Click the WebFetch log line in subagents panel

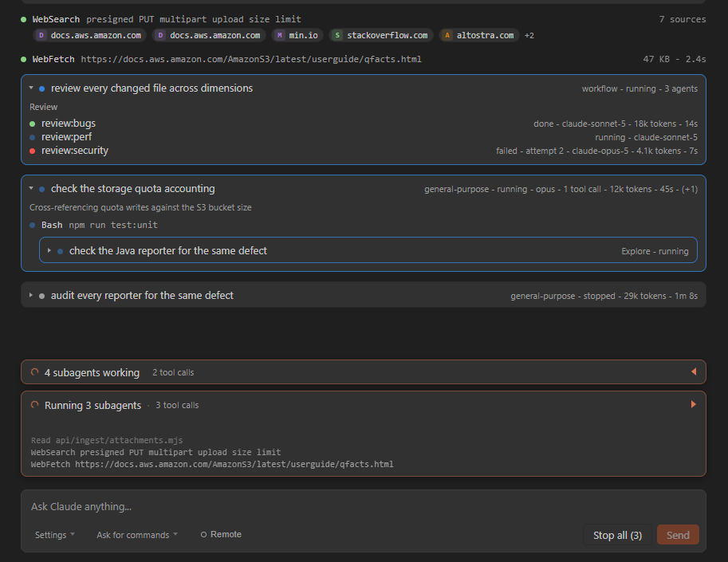(x=212, y=465)
